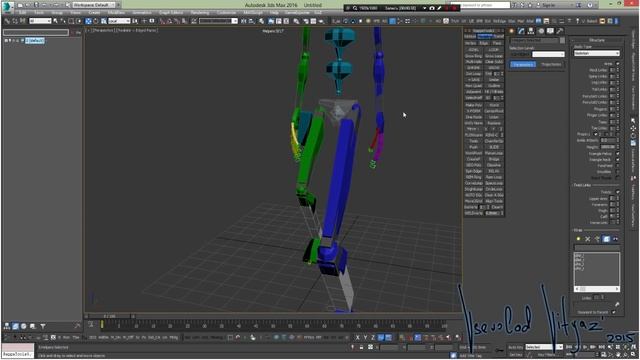640x360 pixels.
Task: Open the Workspace Default dropdown
Action: point(94,5)
